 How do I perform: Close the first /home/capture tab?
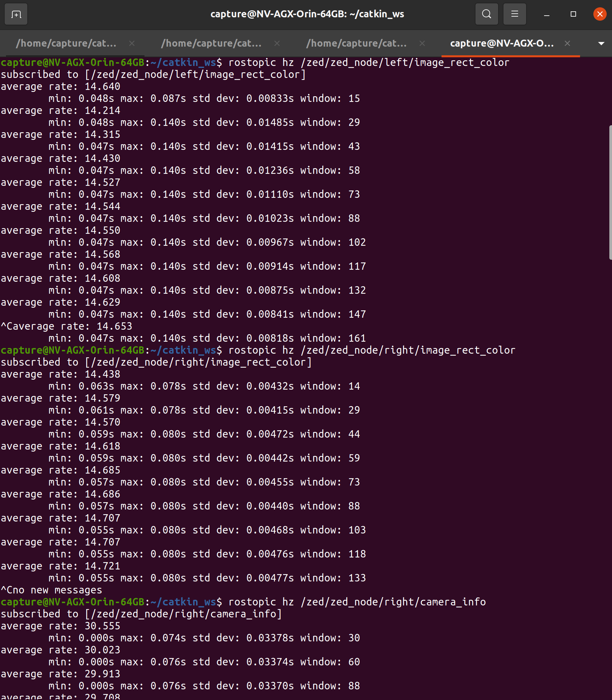coord(132,43)
